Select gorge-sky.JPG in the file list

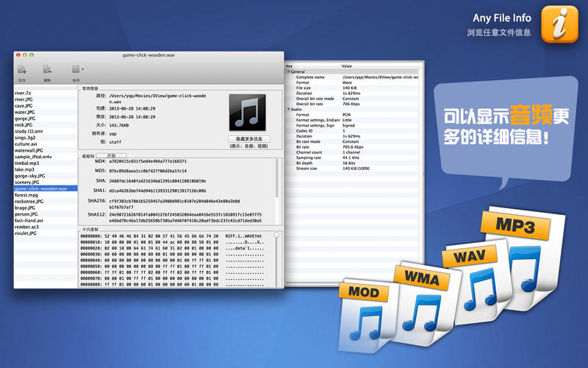tap(46, 176)
